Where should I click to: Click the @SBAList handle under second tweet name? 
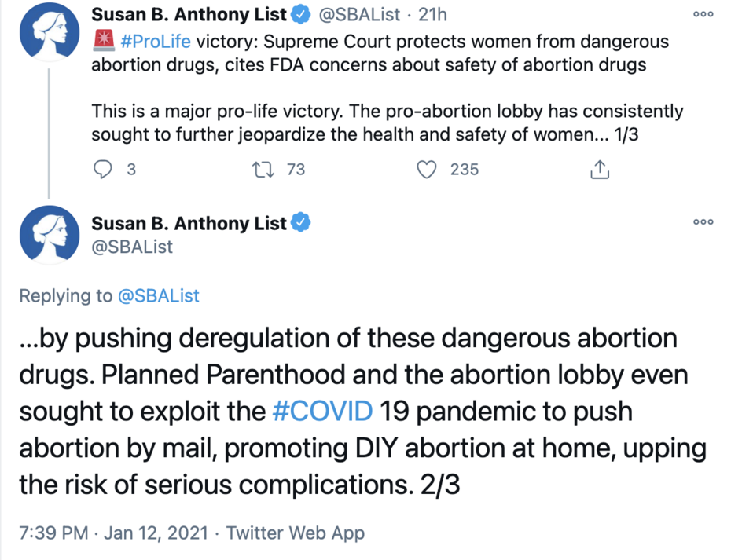point(132,247)
